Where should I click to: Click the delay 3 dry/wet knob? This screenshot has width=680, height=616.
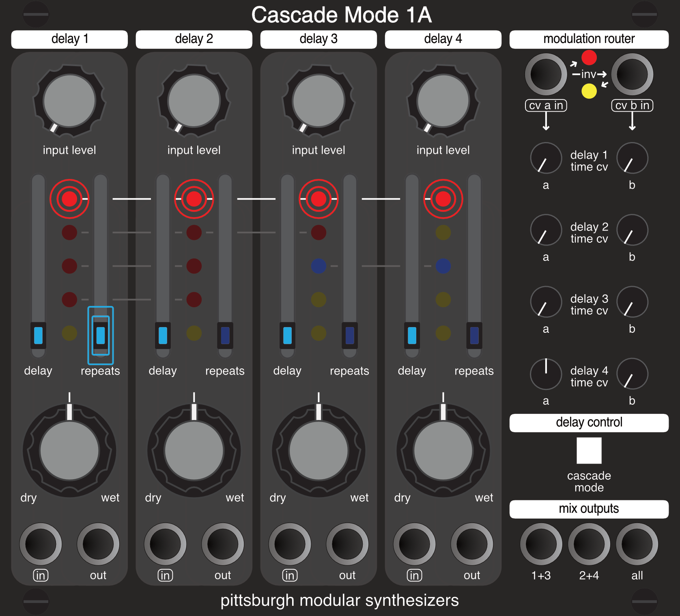tap(318, 450)
